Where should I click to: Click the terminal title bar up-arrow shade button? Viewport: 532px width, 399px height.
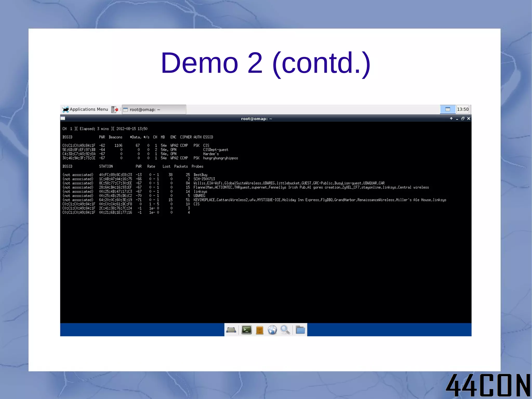[451, 119]
